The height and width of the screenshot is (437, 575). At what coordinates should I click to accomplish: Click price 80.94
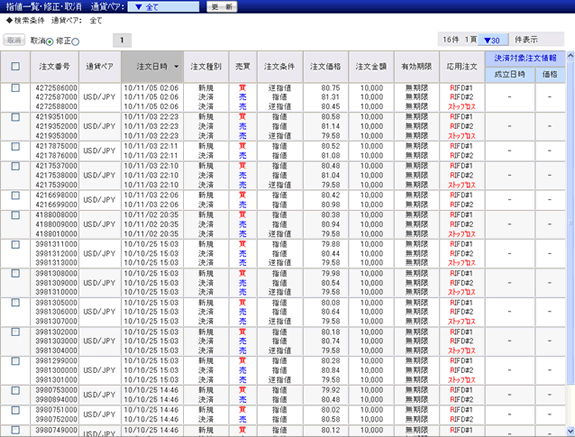[x=330, y=224]
